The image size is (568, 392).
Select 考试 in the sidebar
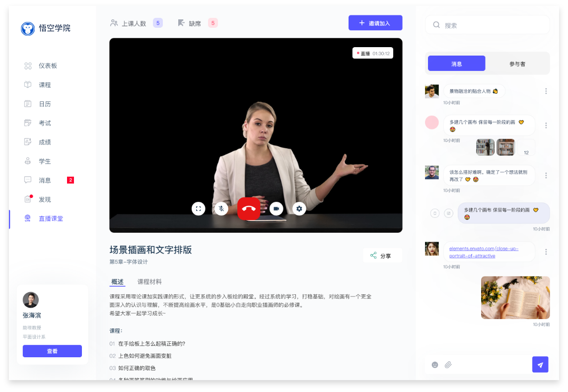click(x=37, y=123)
